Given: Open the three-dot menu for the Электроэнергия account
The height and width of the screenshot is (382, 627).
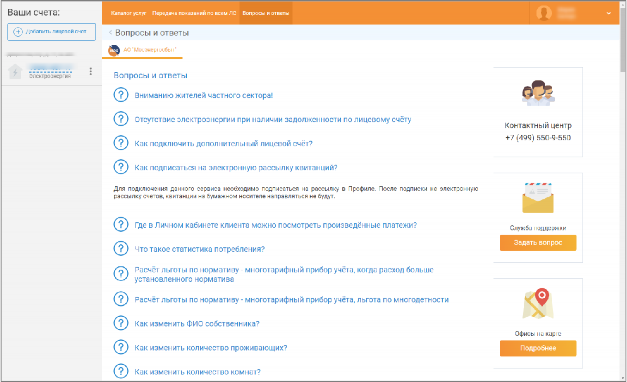Looking at the screenshot, I should click(x=91, y=71).
